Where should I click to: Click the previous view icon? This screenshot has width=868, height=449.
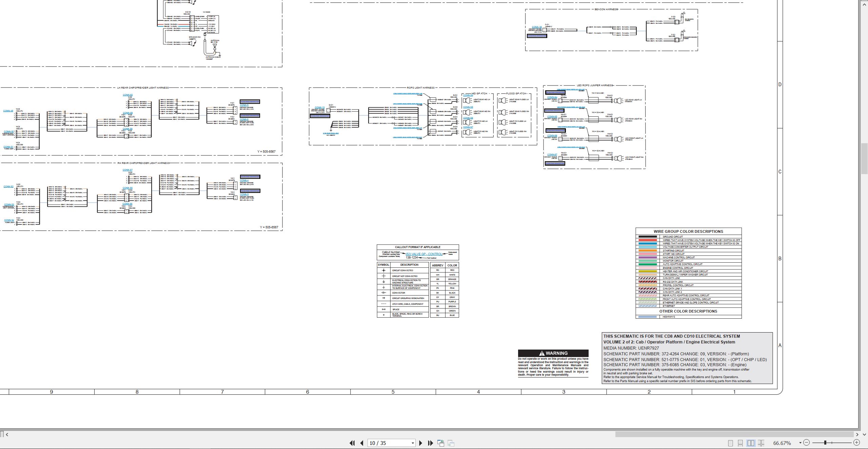point(441,443)
